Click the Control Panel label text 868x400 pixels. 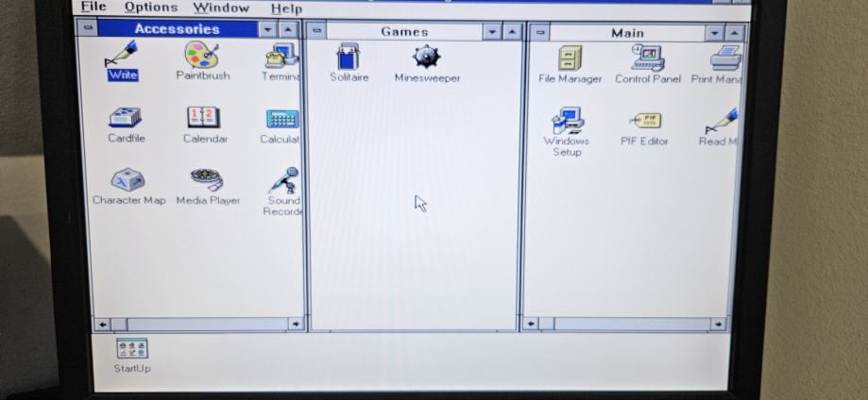coord(648,79)
